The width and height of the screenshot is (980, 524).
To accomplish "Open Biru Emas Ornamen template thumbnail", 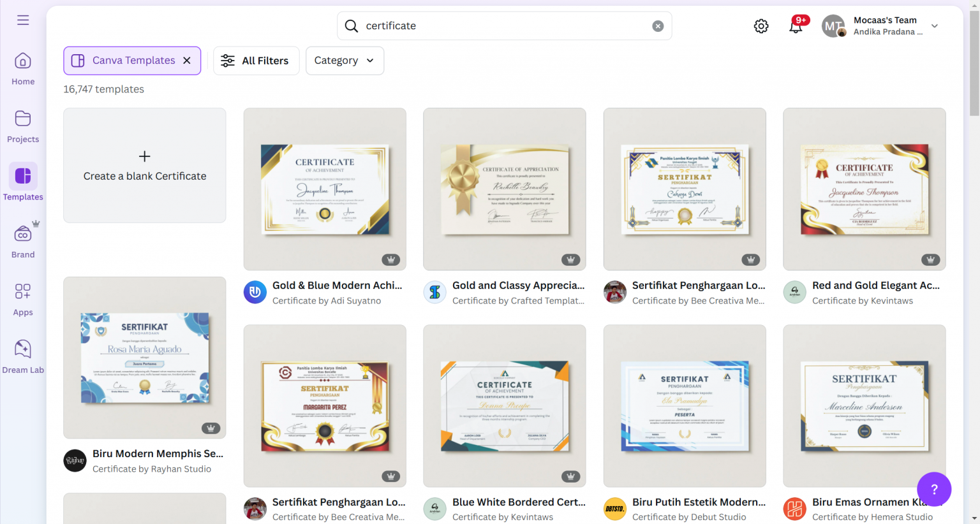I will pyautogui.click(x=865, y=406).
